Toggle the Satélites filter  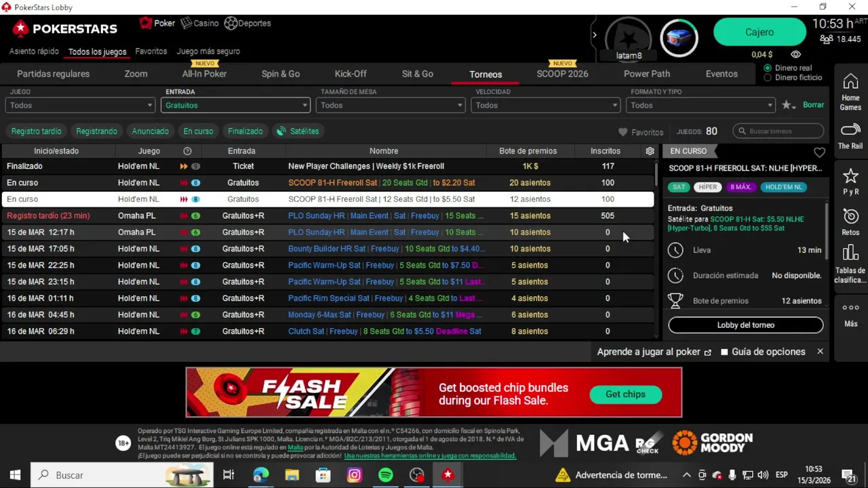(x=298, y=131)
